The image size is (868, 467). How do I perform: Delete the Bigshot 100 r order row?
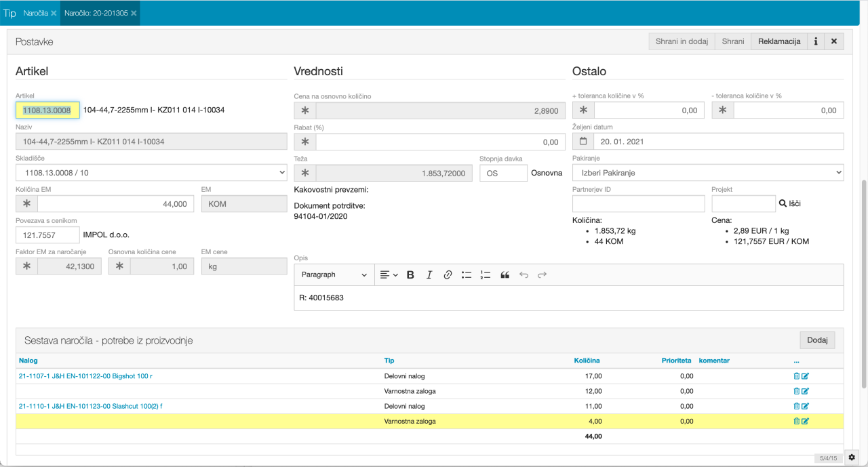797,376
